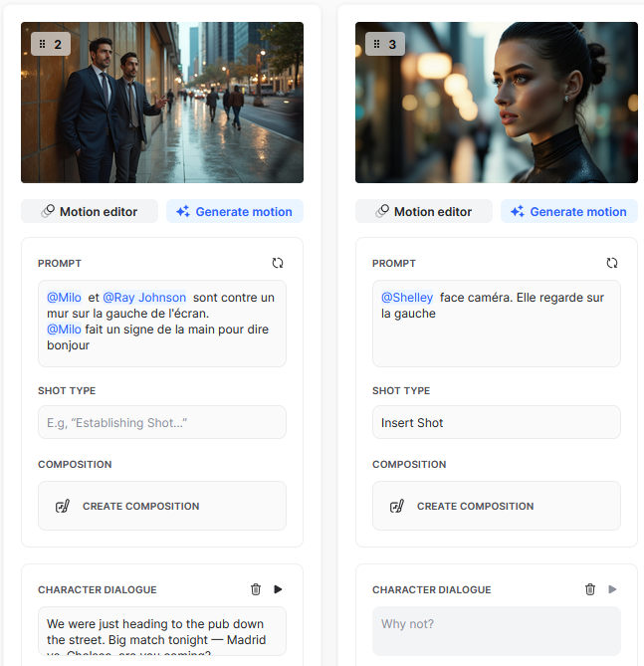Image resolution: width=644 pixels, height=666 pixels.
Task: Play the character dialogue of shot 2
Action: (278, 589)
